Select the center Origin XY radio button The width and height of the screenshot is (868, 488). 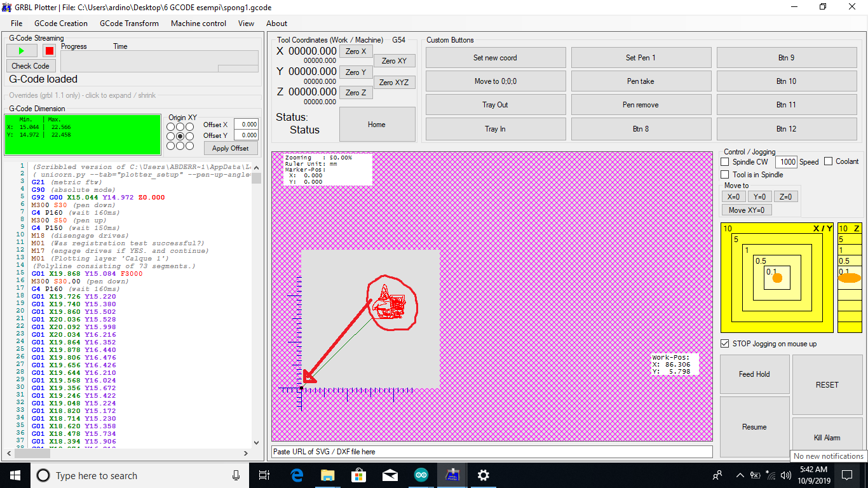click(180, 136)
